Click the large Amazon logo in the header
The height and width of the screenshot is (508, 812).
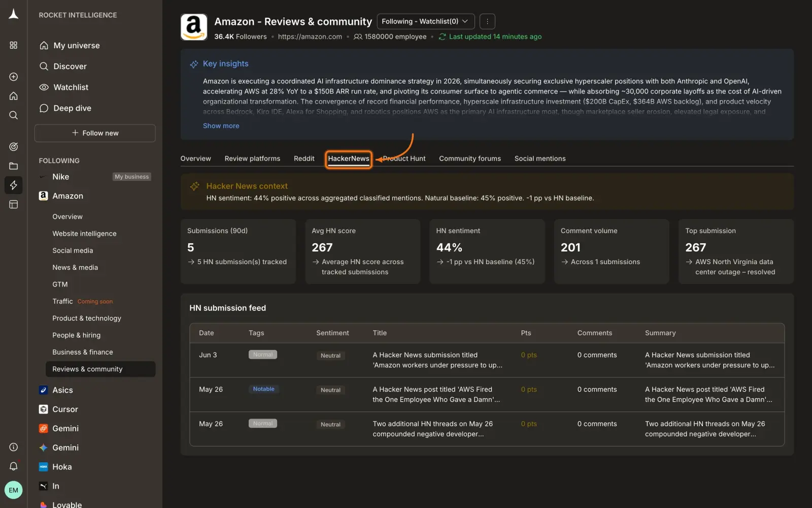194,27
